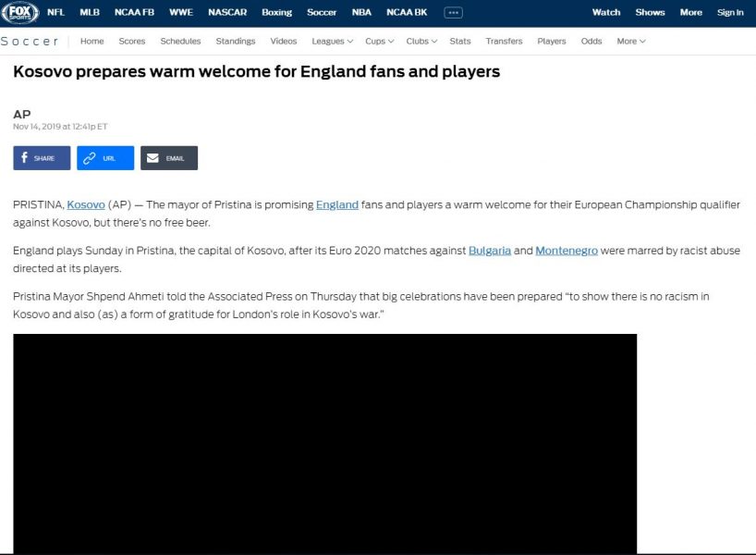This screenshot has height=555, width=756.
Task: Expand the Leagues dropdown
Action: 332,41
